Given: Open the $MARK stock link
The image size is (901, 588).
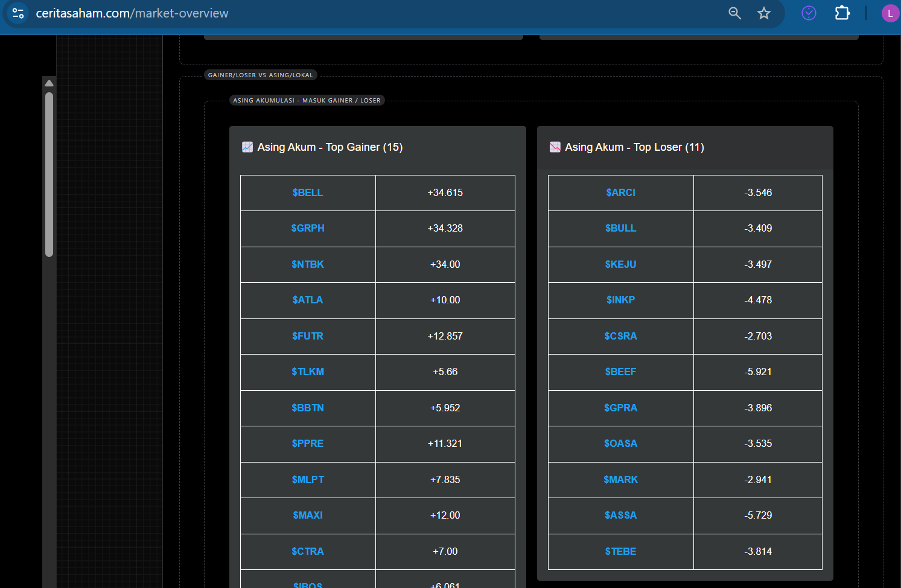Looking at the screenshot, I should [621, 480].
